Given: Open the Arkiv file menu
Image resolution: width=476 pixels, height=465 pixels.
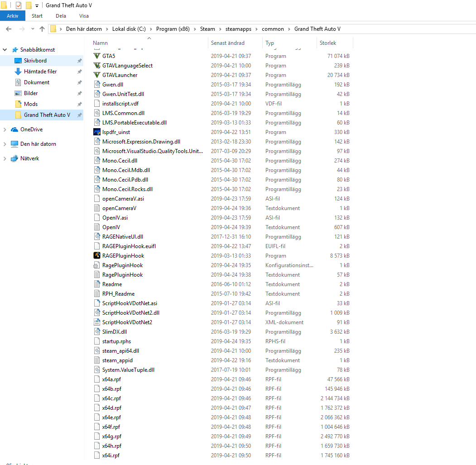Looking at the screenshot, I should point(12,16).
